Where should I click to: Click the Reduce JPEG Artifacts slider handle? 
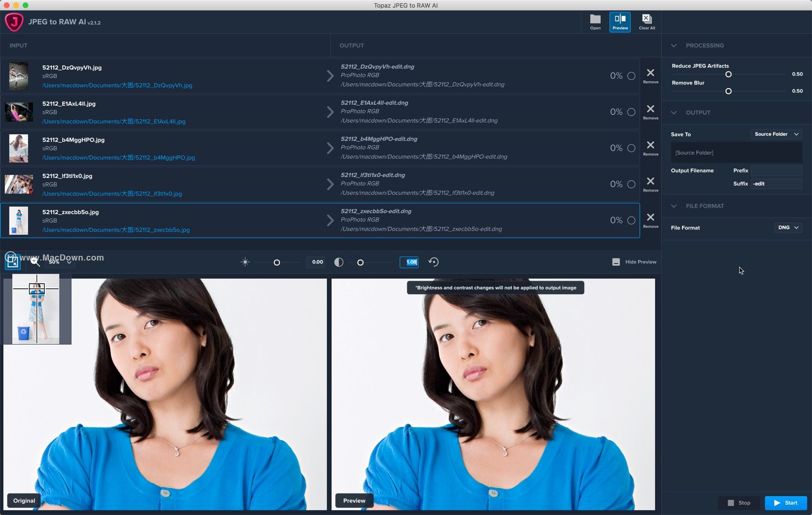(x=728, y=75)
